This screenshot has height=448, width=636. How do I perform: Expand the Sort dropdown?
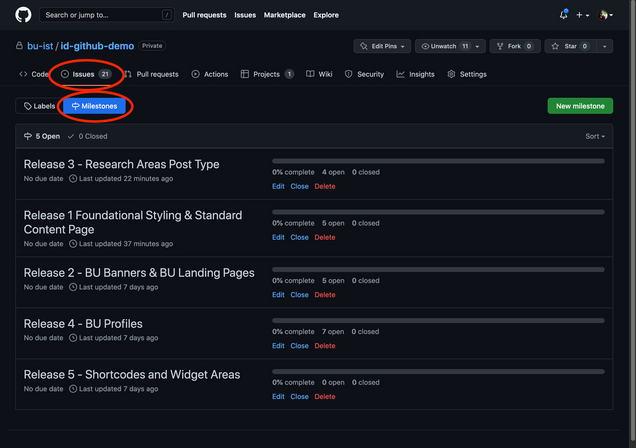[595, 136]
